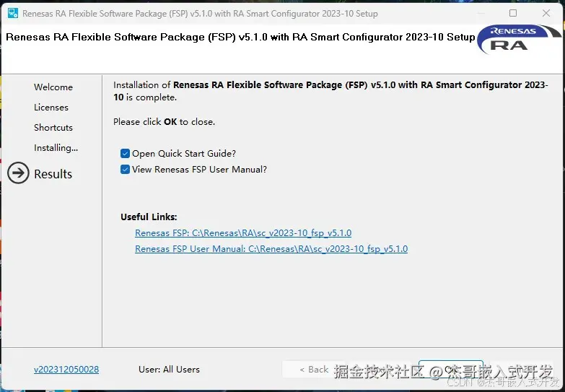Select the Shortcuts step in sidebar
This screenshot has height=392, width=565.
tap(53, 127)
